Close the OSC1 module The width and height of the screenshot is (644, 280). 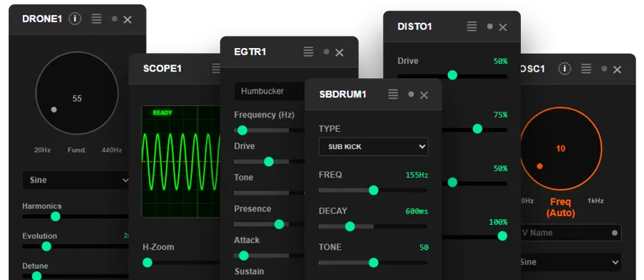pyautogui.click(x=617, y=69)
